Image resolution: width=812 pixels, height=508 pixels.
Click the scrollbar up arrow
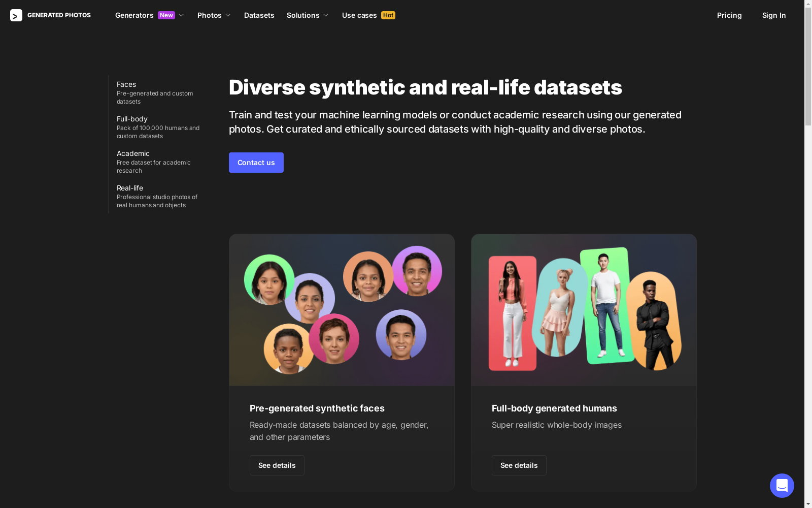coord(808,4)
